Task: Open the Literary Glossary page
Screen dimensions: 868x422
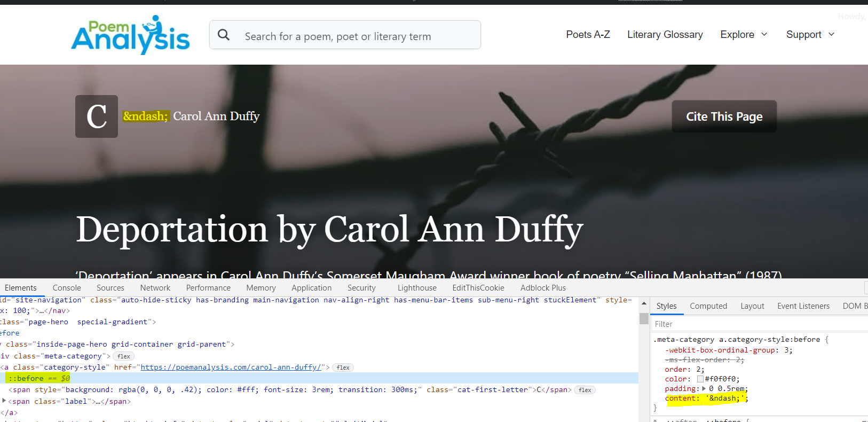Action: coord(665,35)
